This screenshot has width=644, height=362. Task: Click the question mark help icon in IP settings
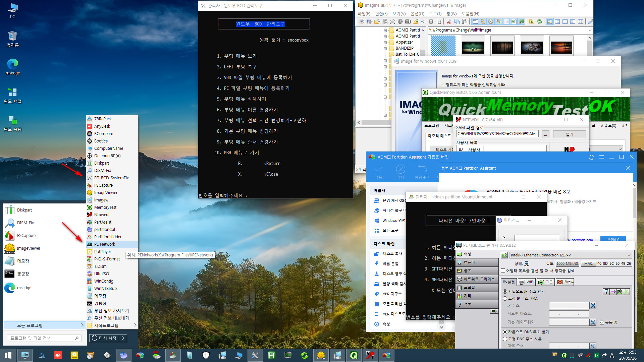(606, 292)
